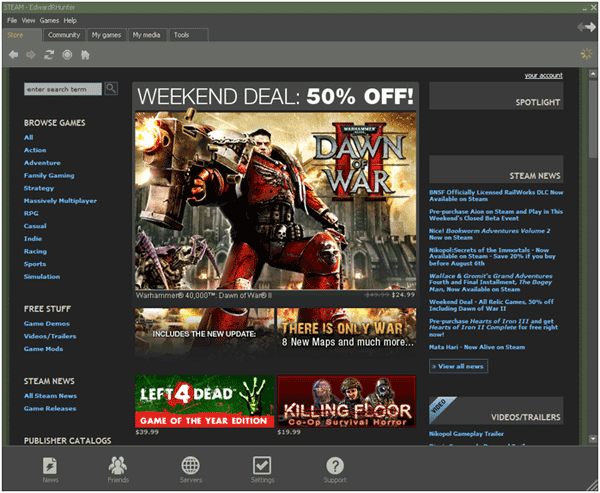Open the News icon in bottom bar
Image resolution: width=600 pixels, height=493 pixels.
tap(50, 470)
